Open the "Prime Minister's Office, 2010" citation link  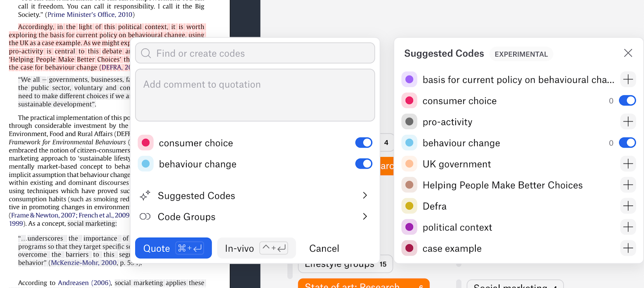click(x=89, y=14)
